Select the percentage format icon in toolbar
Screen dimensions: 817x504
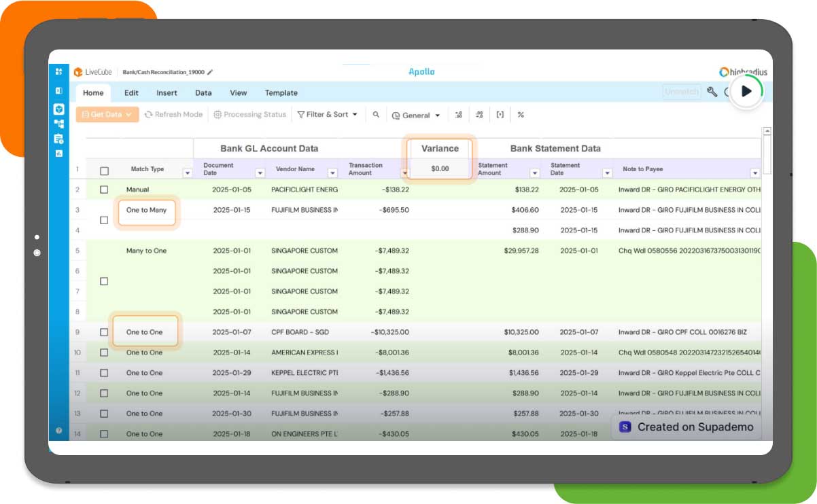[521, 115]
